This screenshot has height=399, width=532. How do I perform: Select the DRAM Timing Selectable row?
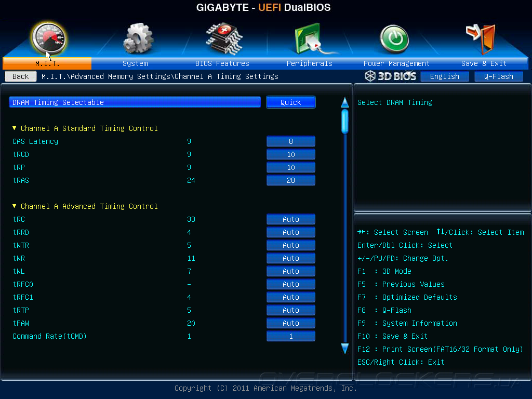point(135,102)
